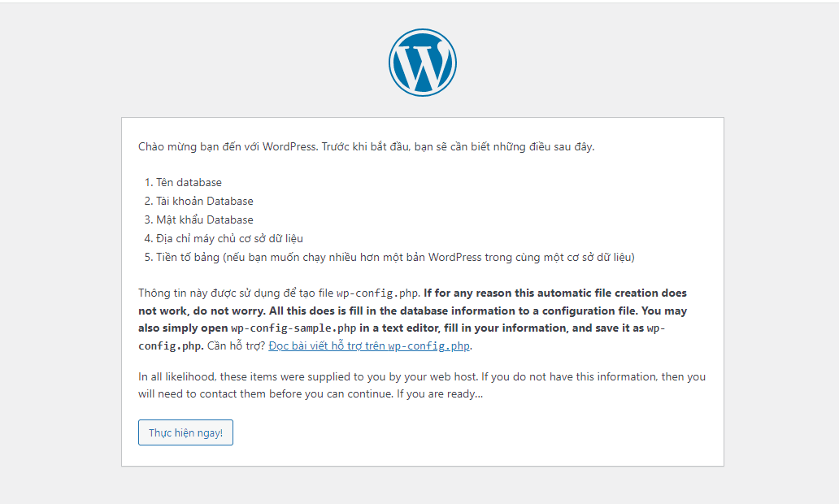Click the "Chào mừng bạn đến với WordPress" greeting text
This screenshot has height=504, width=839.
tap(228, 146)
